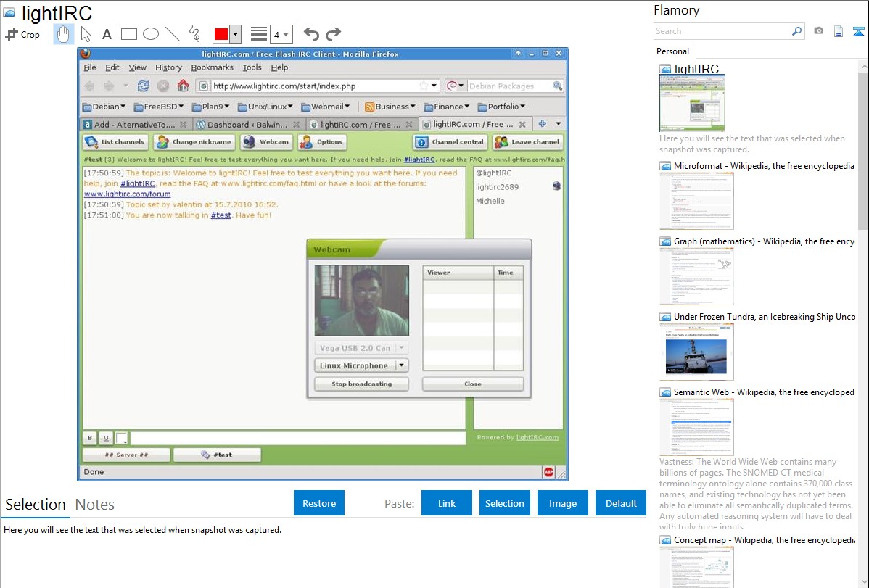This screenshot has width=869, height=588.
Task: Click the document icon in Flamory header
Action: click(839, 31)
